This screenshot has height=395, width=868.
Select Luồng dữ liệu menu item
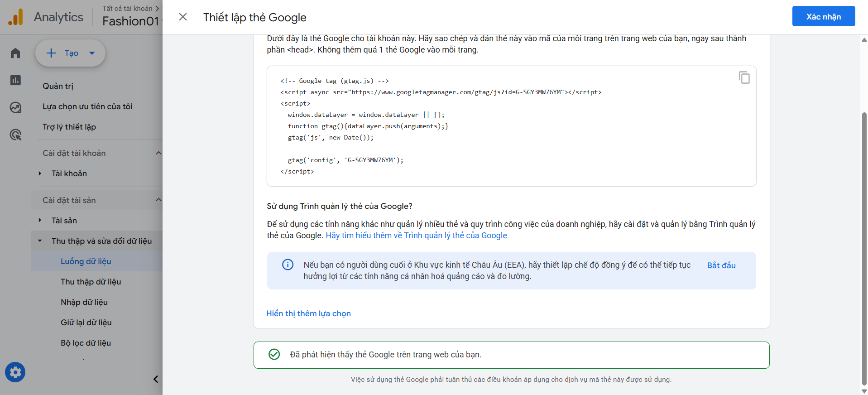coord(86,261)
